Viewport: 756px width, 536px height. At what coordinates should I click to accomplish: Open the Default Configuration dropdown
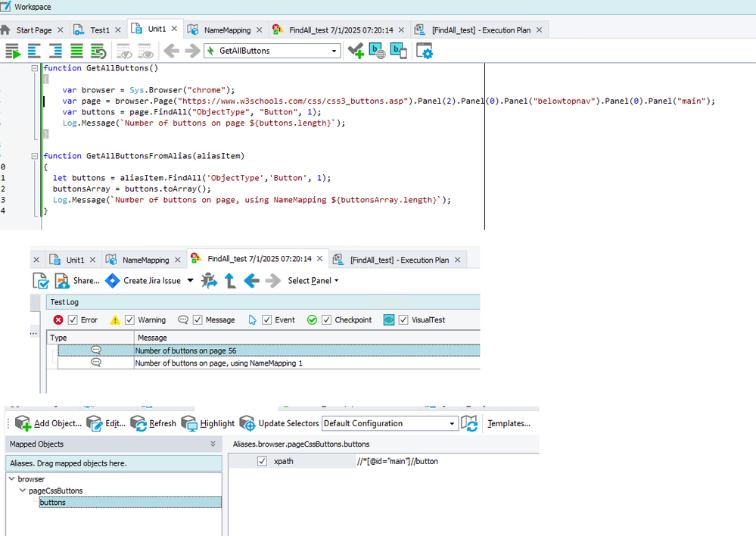coord(453,424)
